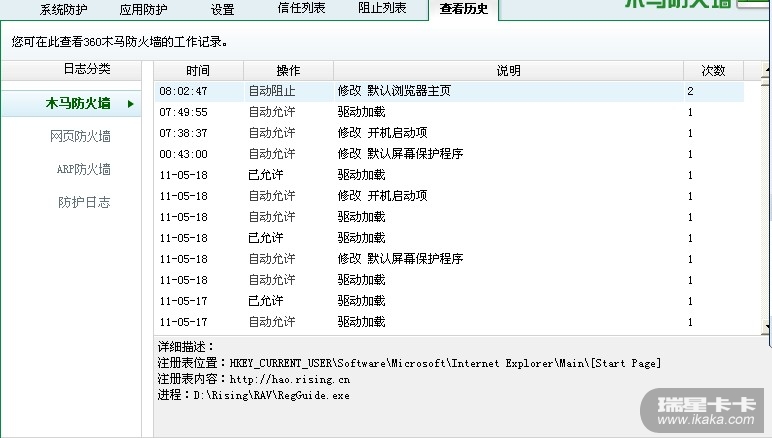Sort by the 操作 column header
The height and width of the screenshot is (438, 772).
289,71
